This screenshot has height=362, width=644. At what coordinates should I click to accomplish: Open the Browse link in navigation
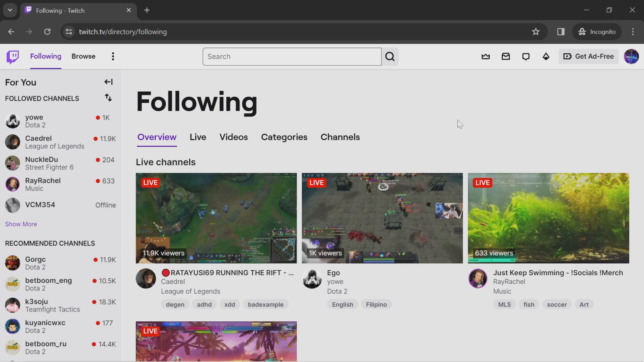(x=83, y=56)
